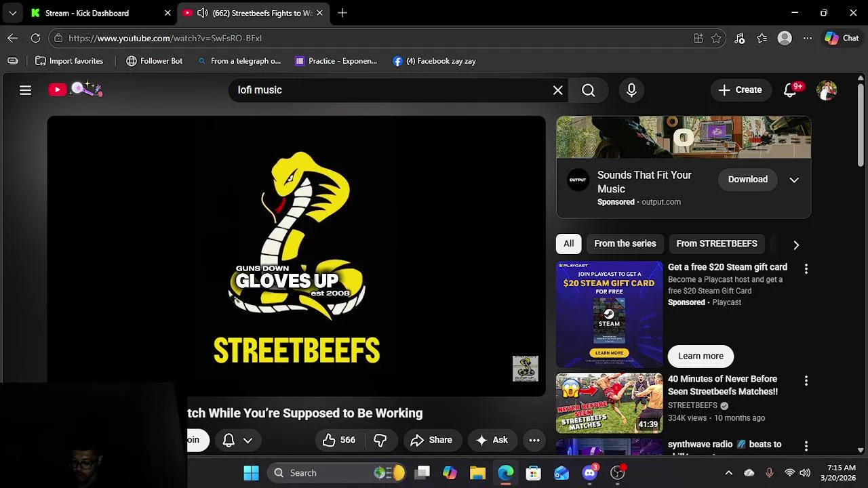Select the From STREETBEEFS chip
The width and height of the screenshot is (868, 488).
coord(717,243)
